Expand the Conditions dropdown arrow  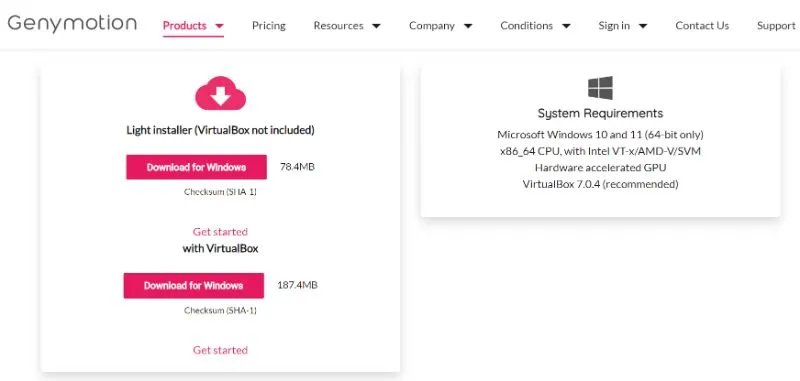(x=566, y=26)
